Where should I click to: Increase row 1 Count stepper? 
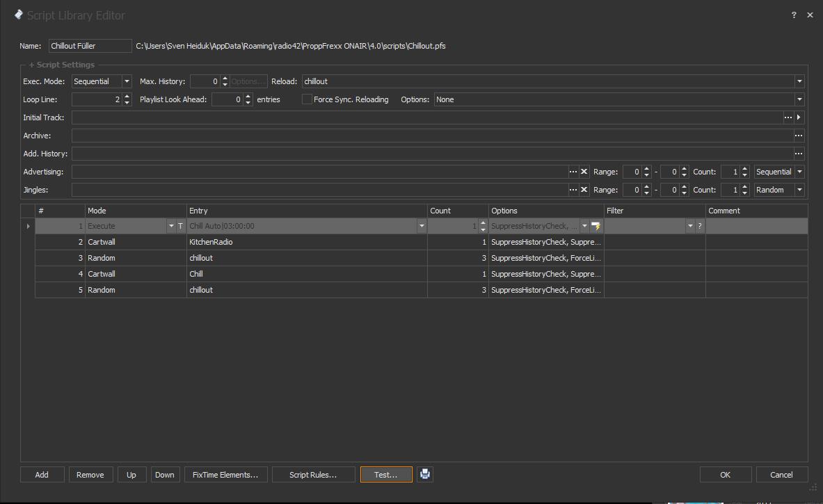click(483, 223)
